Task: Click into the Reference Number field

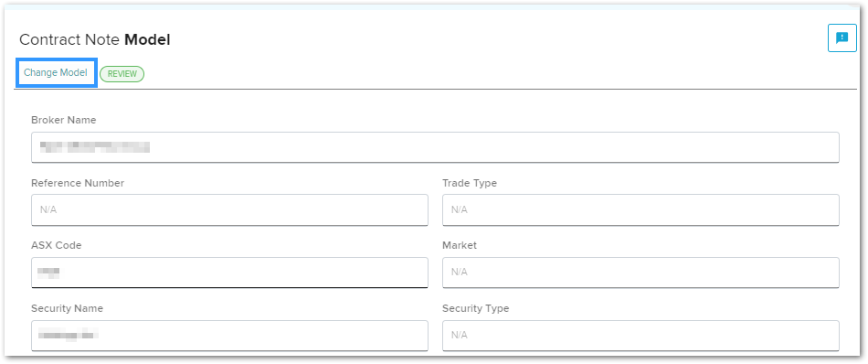Action: click(x=229, y=209)
